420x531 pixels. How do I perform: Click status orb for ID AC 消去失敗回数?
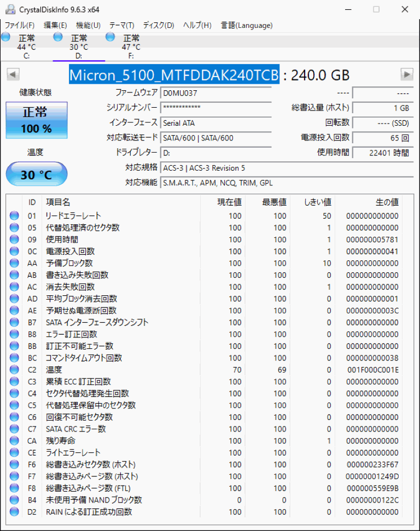[14, 287]
